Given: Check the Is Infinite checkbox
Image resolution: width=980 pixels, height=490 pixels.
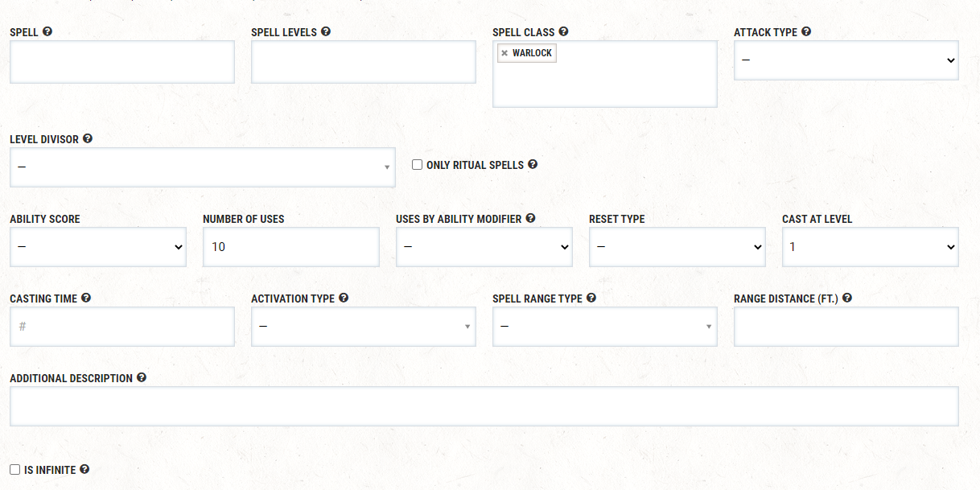Looking at the screenshot, I should 15,470.
